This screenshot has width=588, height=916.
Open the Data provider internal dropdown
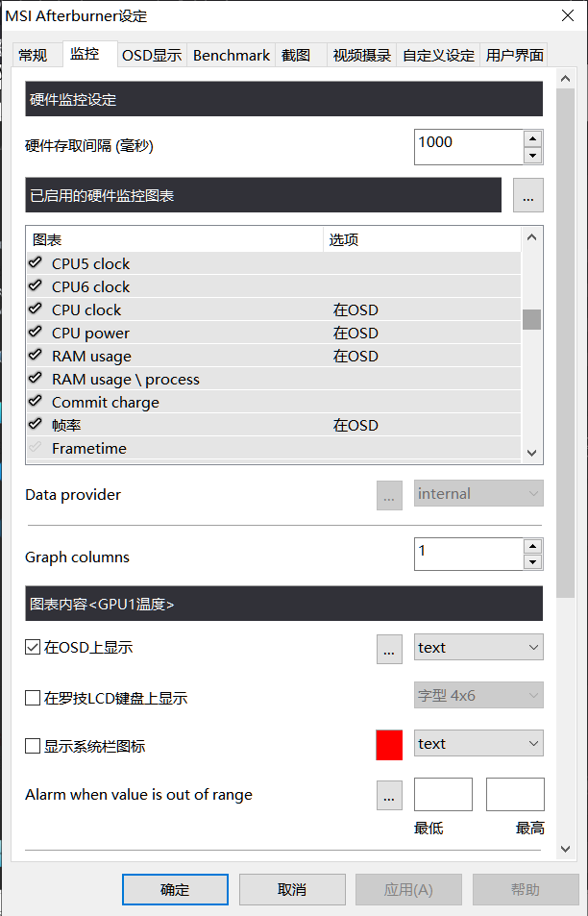[478, 494]
